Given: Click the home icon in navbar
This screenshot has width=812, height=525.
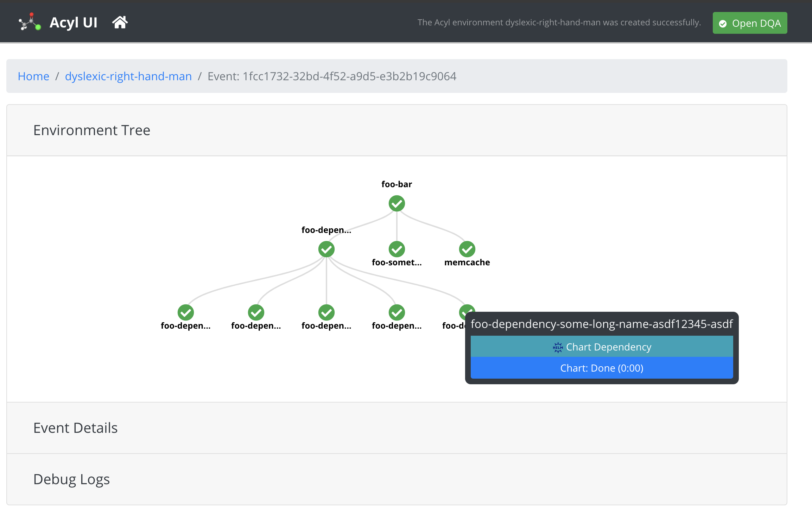Looking at the screenshot, I should (x=120, y=23).
